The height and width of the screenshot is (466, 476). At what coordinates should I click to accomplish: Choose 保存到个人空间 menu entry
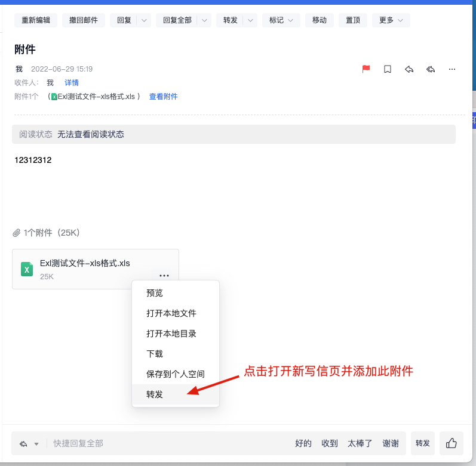click(x=176, y=374)
